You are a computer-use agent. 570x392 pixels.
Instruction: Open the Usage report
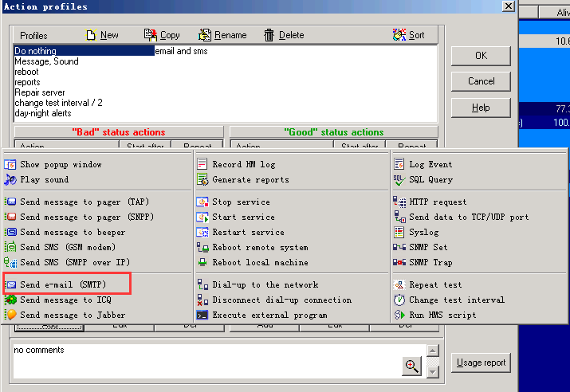pos(482,363)
